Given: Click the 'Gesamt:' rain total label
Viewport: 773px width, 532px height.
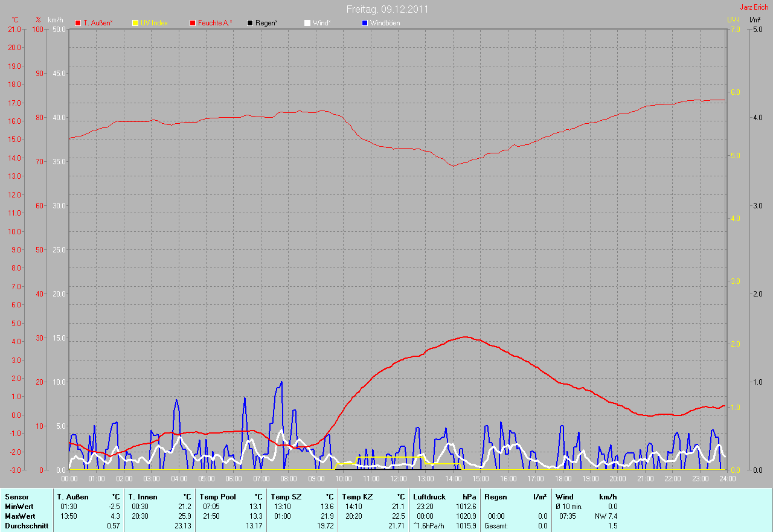Looking at the screenshot, I should [496, 526].
